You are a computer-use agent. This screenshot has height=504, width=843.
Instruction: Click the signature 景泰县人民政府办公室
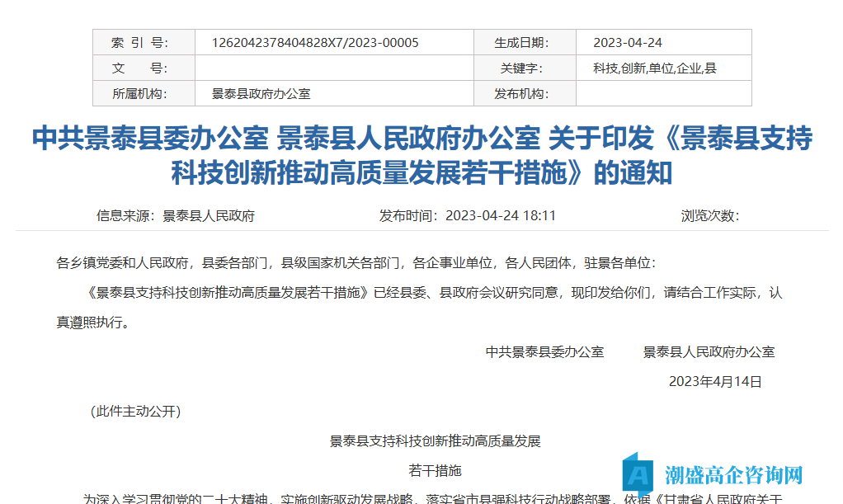pyautogui.click(x=709, y=351)
